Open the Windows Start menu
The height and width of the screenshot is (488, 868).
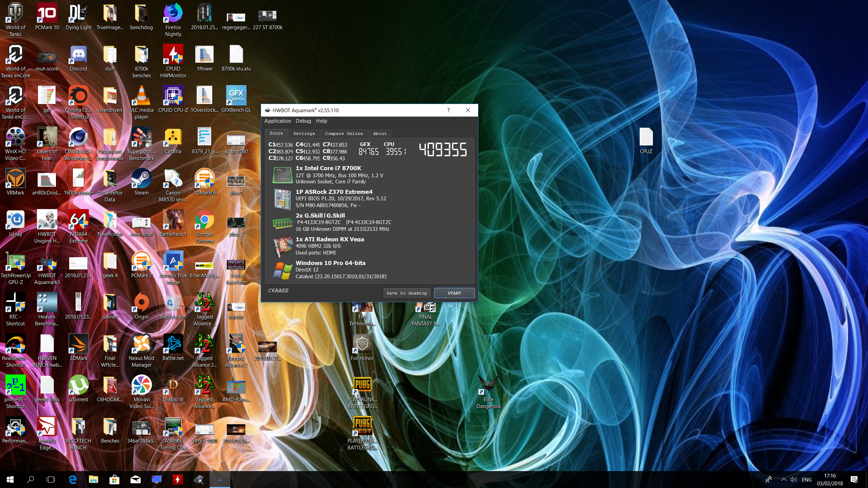[x=10, y=480]
